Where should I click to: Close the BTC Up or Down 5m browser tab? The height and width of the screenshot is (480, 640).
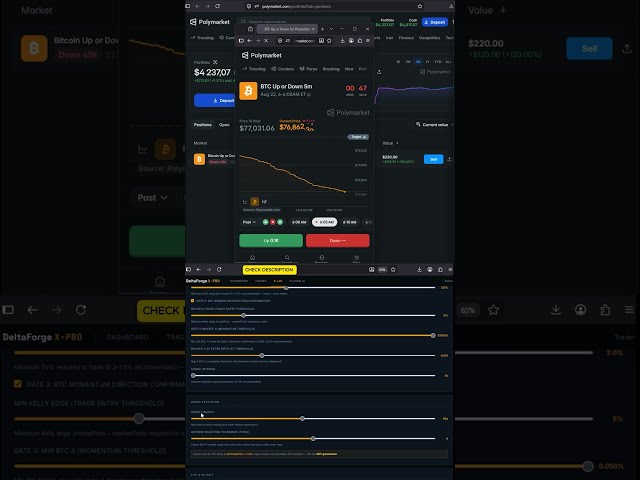313,29
